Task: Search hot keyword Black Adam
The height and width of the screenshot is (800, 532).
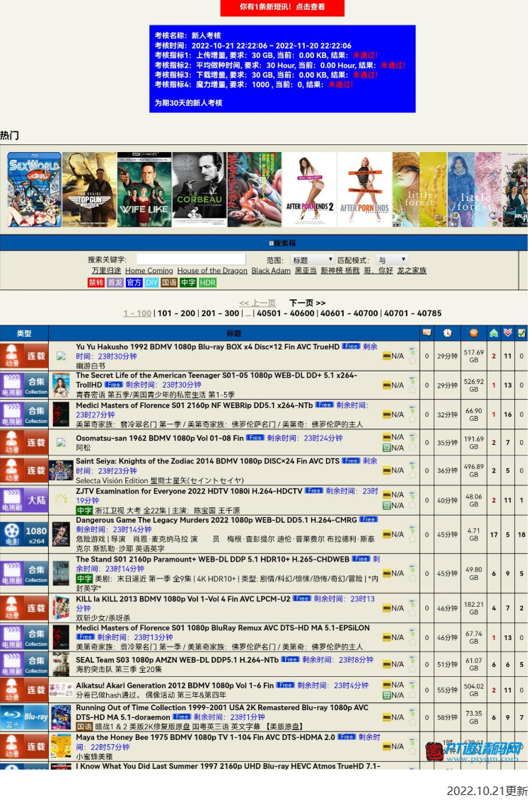Action: pos(271,270)
